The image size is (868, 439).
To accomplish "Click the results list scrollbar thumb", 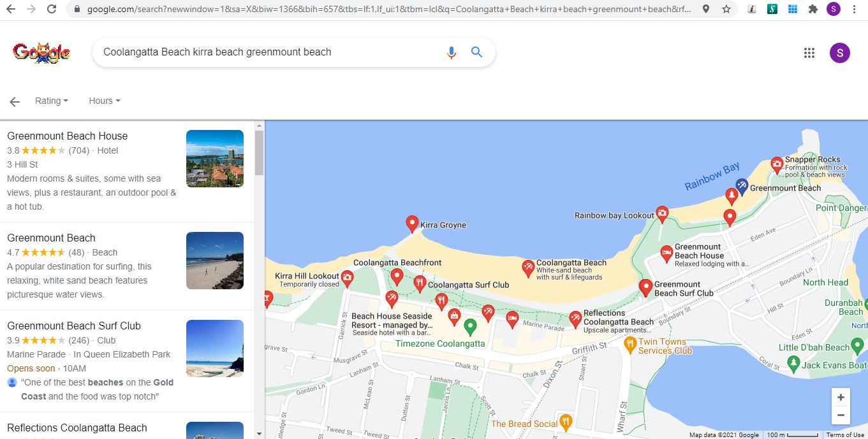I will point(259,153).
